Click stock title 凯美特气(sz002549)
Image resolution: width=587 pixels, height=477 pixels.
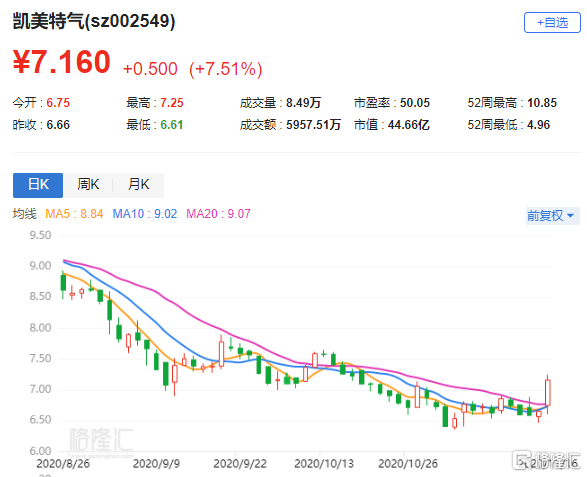point(94,21)
